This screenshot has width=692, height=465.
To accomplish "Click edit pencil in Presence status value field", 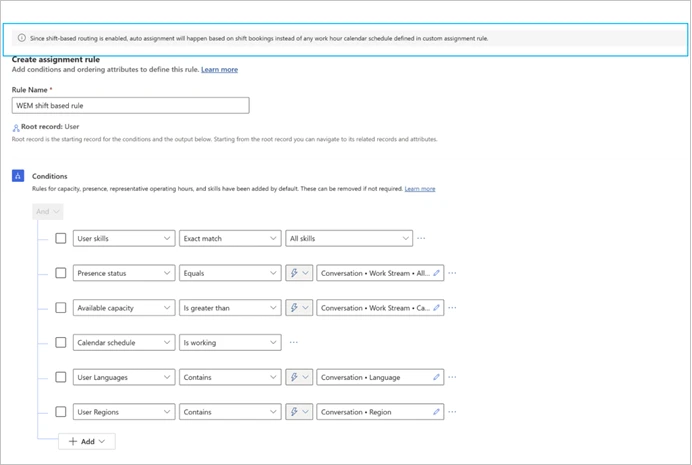I will pyautogui.click(x=436, y=273).
